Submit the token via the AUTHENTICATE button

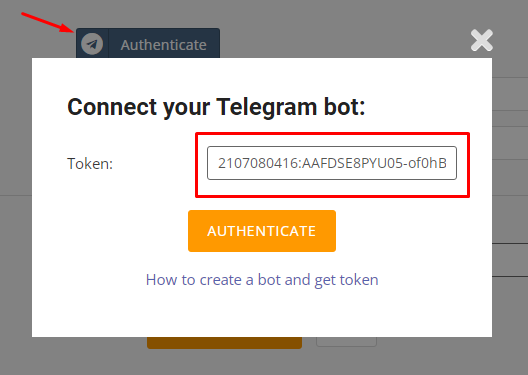[x=262, y=231]
